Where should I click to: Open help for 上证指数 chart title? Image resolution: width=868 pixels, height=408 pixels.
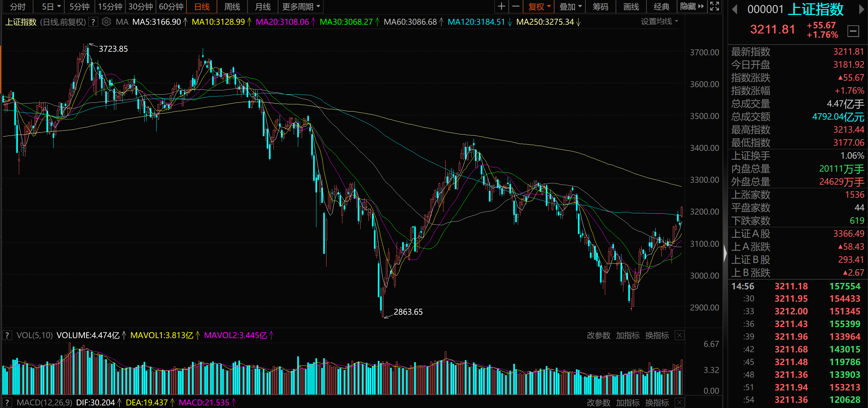point(93,22)
